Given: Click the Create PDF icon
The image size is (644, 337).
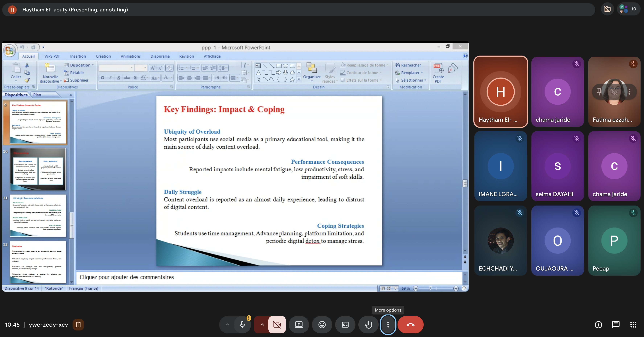Looking at the screenshot, I should pos(438,73).
